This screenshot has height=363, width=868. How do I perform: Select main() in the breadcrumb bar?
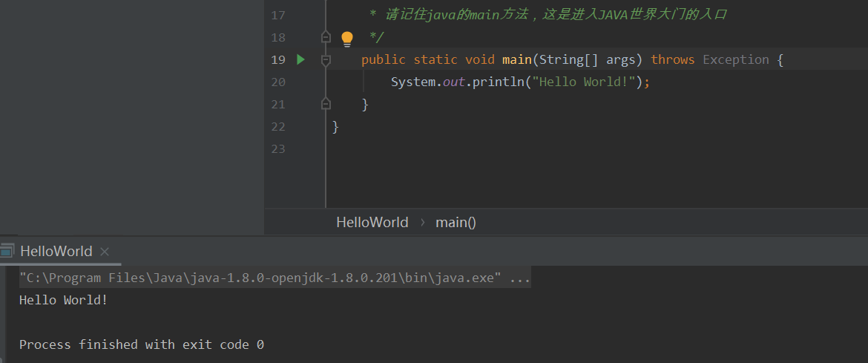(456, 222)
